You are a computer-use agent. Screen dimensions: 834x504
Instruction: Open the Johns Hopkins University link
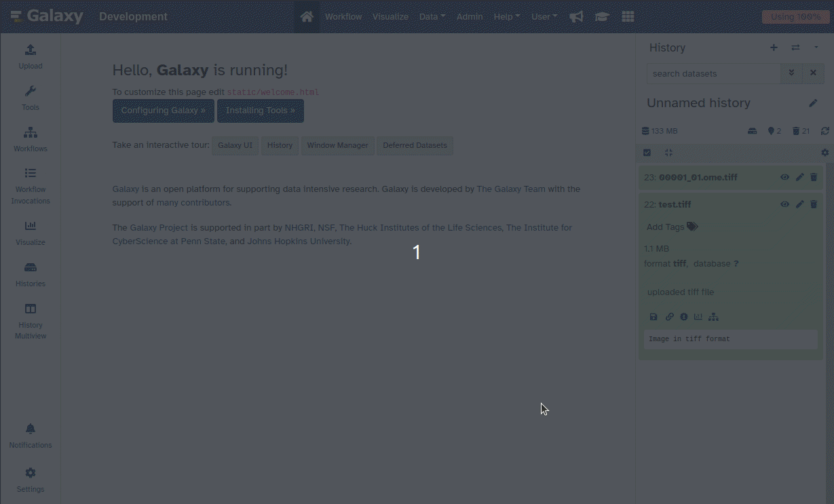pos(299,241)
